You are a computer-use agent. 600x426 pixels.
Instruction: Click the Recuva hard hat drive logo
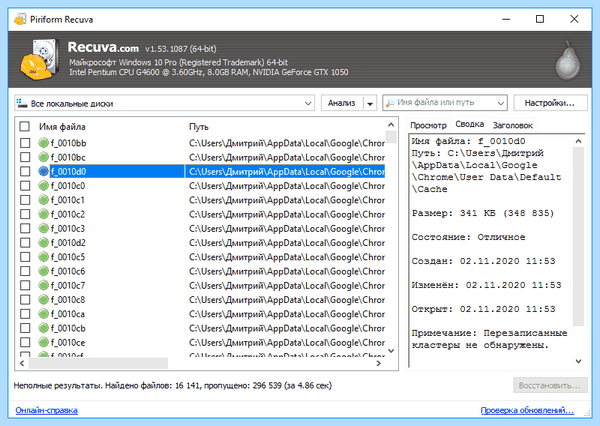(39, 59)
